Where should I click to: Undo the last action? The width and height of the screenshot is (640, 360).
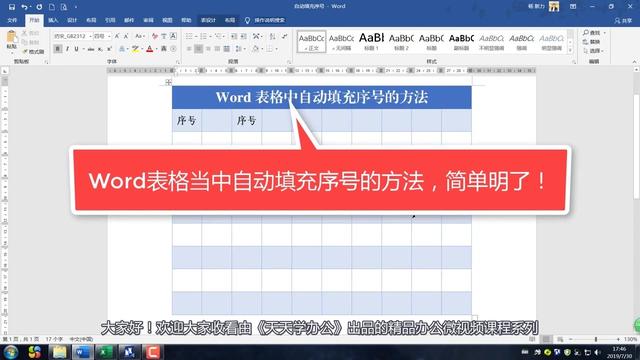[x=24, y=7]
